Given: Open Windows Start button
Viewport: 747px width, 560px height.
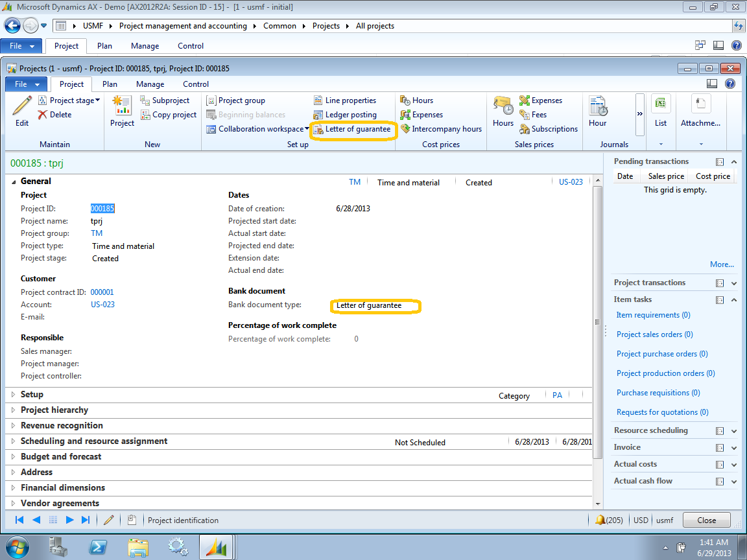Looking at the screenshot, I should pos(17,548).
